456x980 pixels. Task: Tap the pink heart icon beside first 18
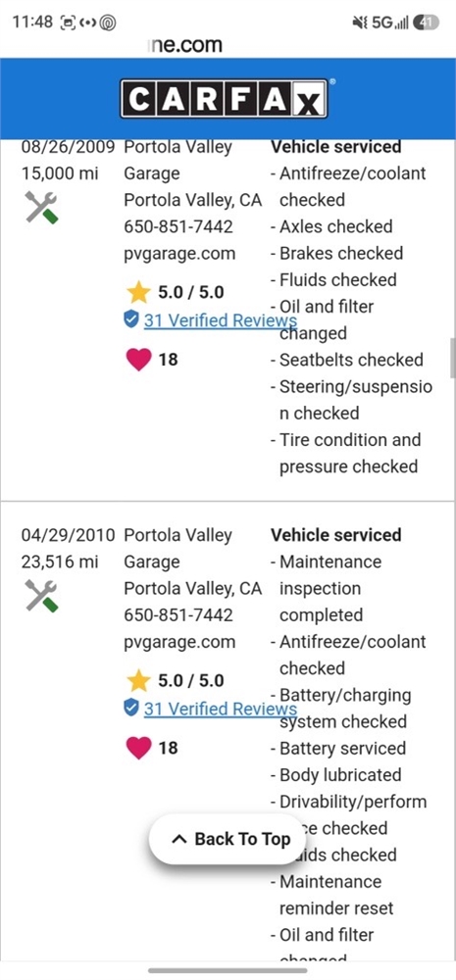139,360
